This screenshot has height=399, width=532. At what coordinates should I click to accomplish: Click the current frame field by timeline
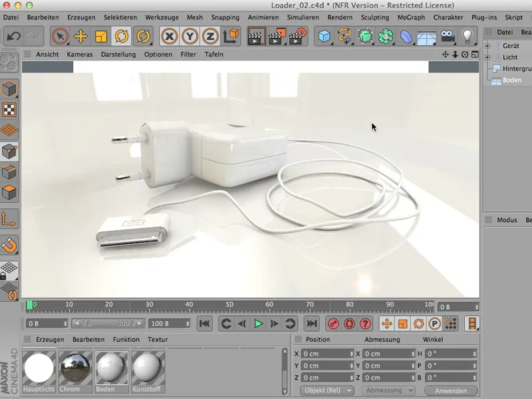(458, 307)
